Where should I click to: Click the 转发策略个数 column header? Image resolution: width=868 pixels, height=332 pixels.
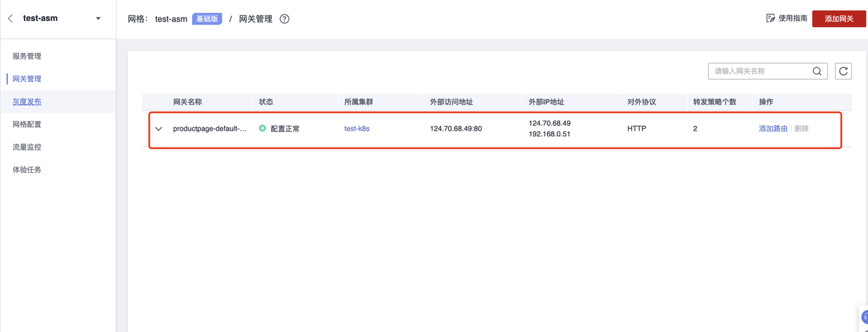(x=715, y=102)
